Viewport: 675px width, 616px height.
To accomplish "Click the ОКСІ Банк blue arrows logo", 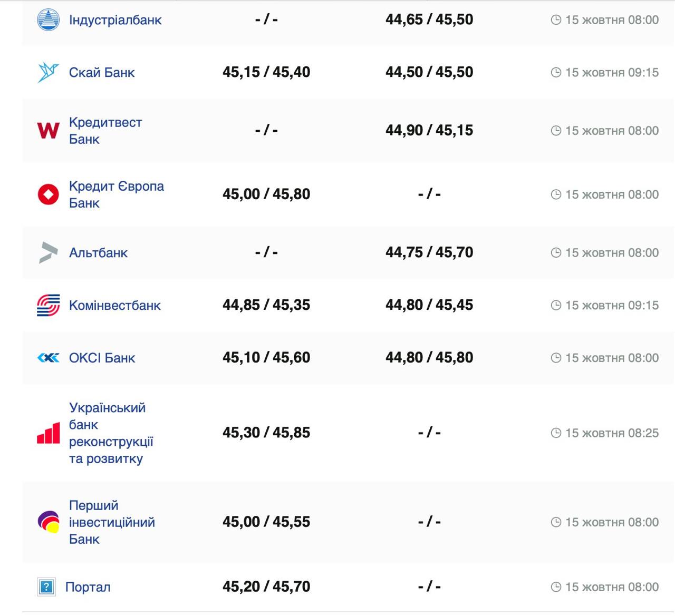I will pos(48,358).
